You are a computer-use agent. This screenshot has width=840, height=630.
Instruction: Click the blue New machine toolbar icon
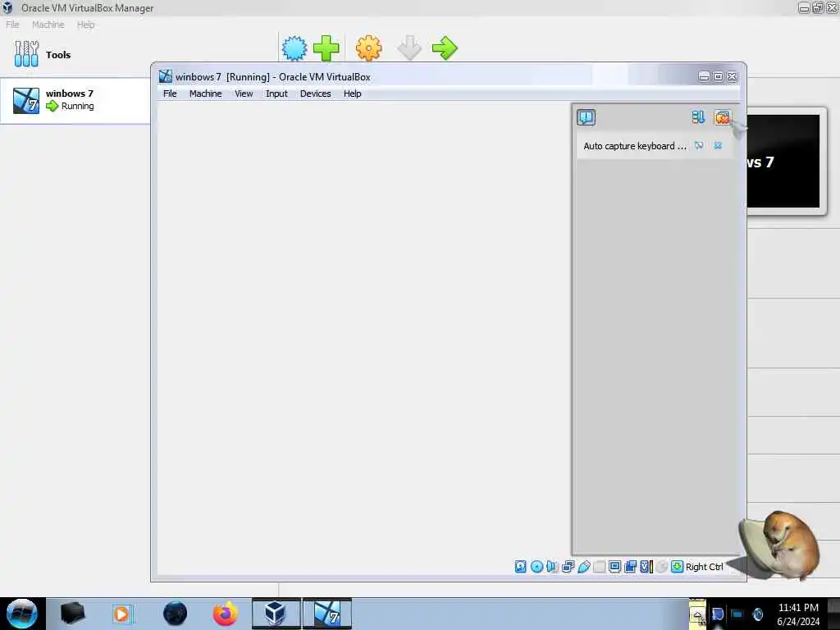tap(294, 48)
